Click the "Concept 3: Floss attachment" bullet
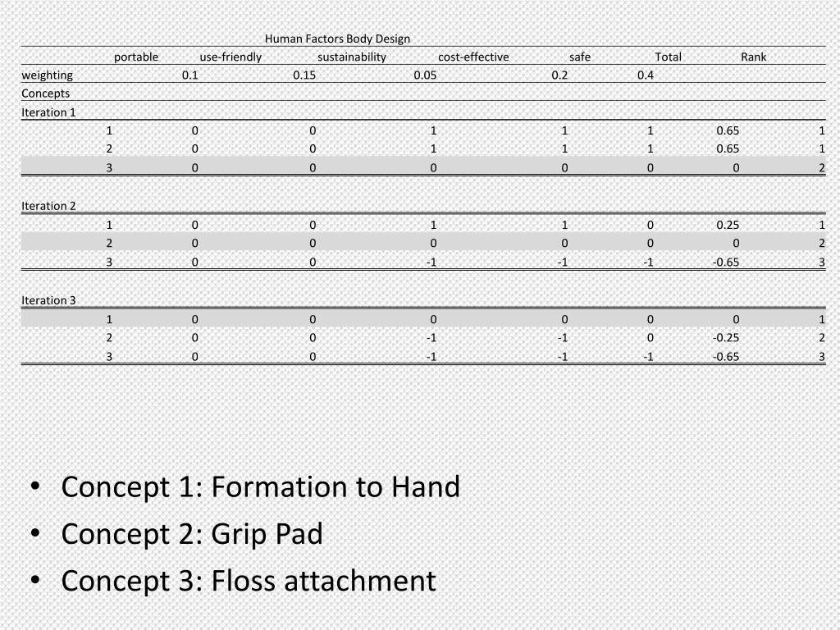This screenshot has height=630, width=840. tap(248, 581)
